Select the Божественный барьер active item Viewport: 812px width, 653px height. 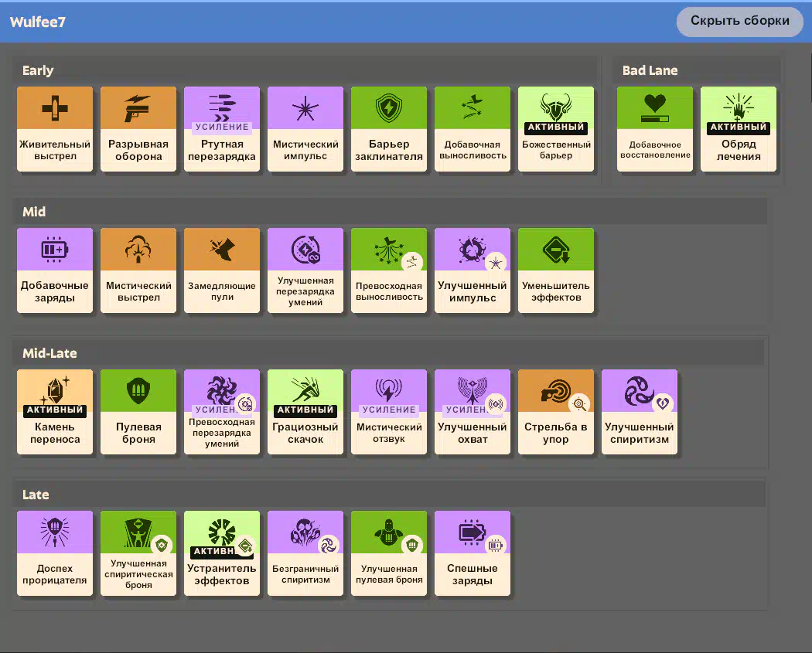pyautogui.click(x=556, y=129)
